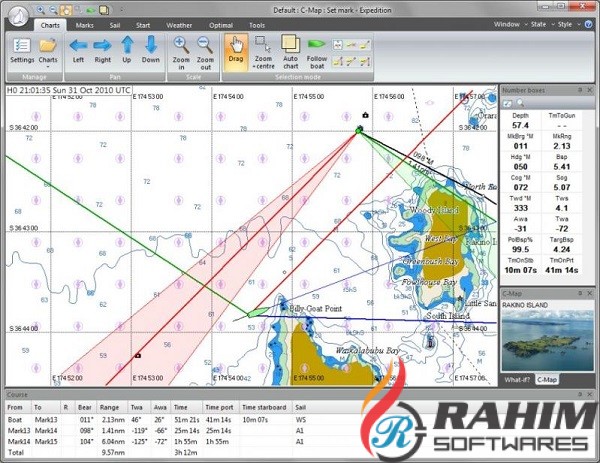Open the Expedition application menu sailboat button
Viewport: 600px width, 463px height.
pos(18,16)
